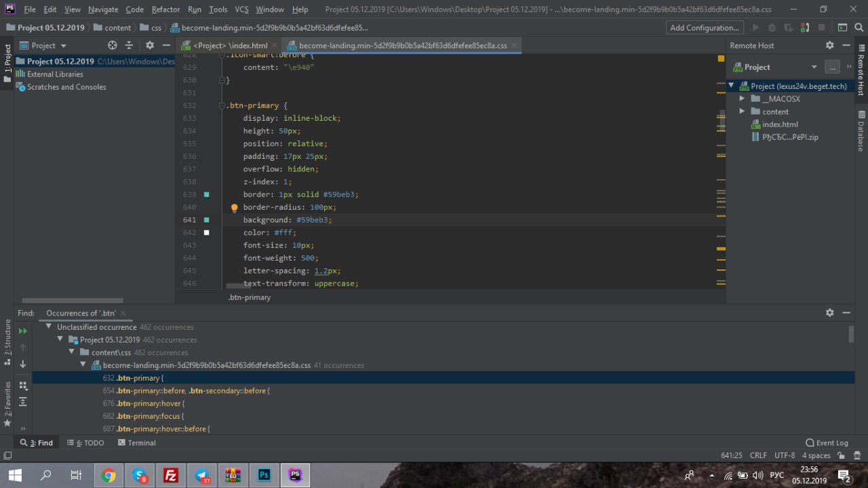Click the #59beb3 border color swatch in gutter

(207, 195)
